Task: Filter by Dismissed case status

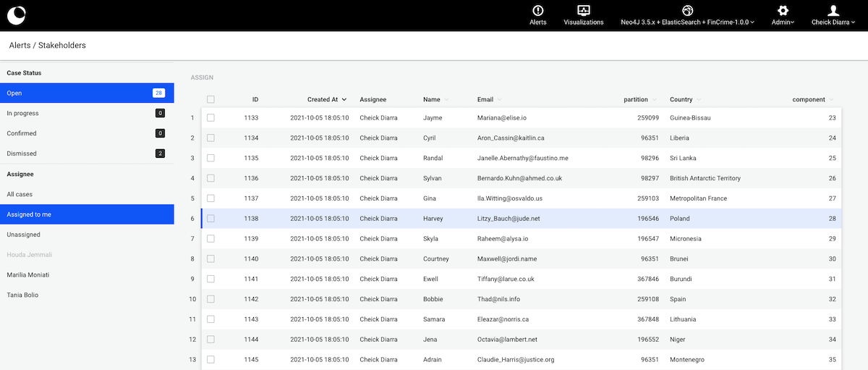Action: [22, 154]
